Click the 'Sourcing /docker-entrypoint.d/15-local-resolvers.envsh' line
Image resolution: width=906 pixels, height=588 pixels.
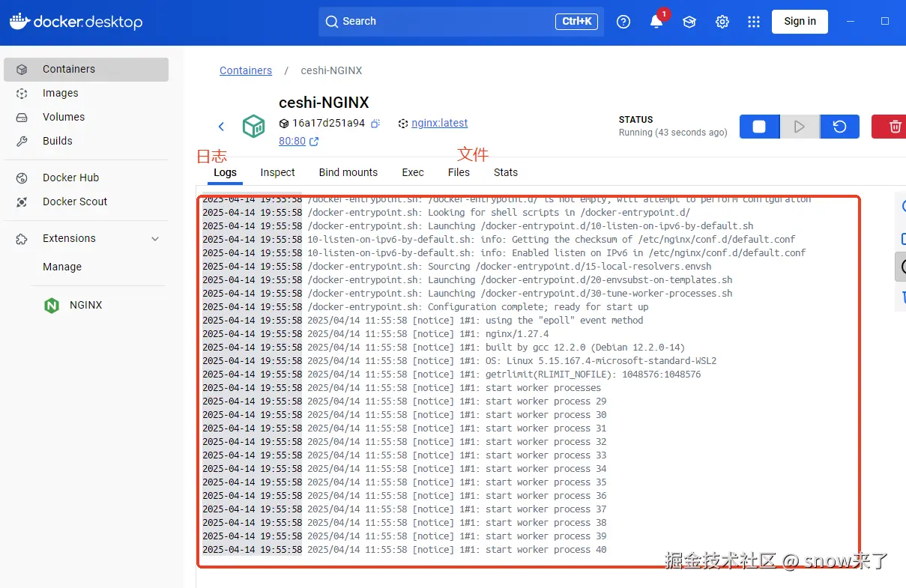coord(457,267)
